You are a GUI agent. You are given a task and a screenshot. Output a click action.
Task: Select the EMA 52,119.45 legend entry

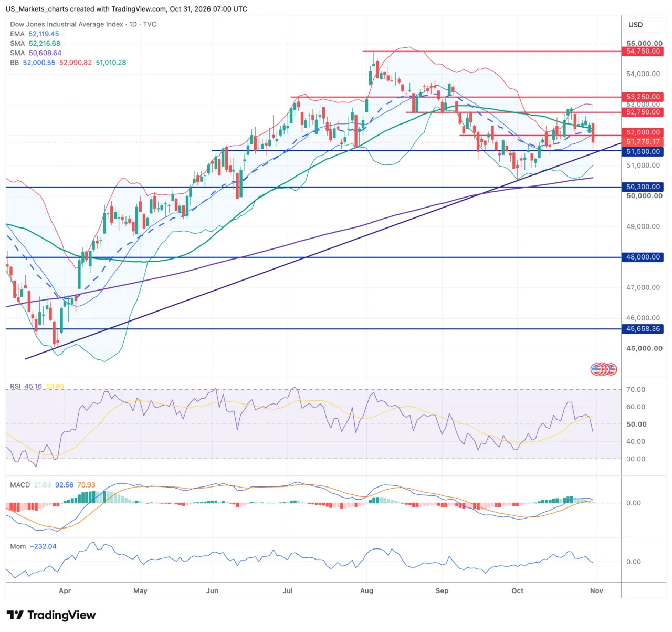click(x=35, y=34)
